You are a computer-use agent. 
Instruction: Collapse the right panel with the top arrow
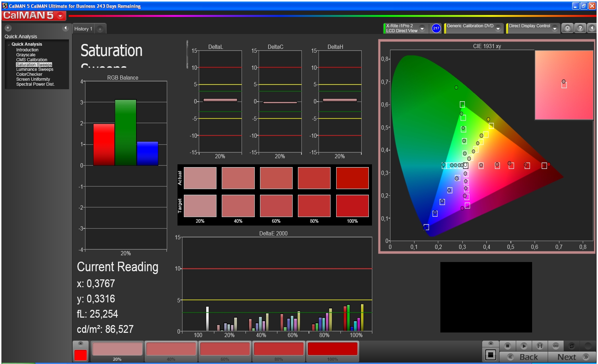592,28
